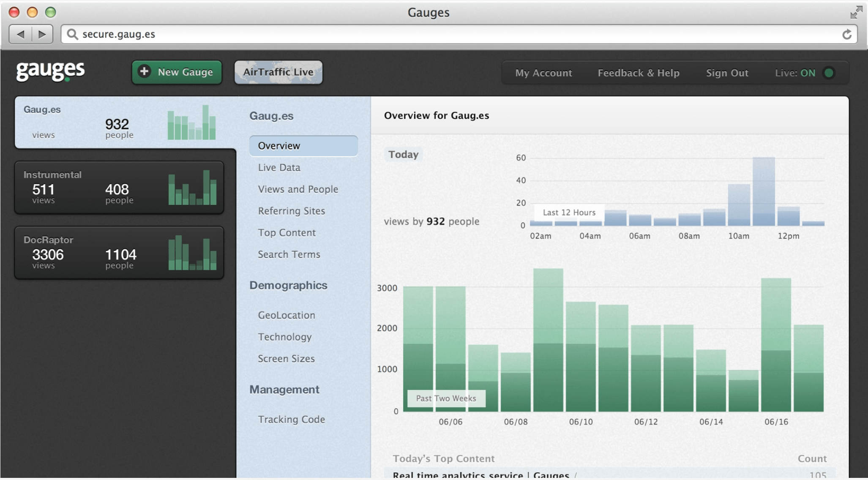
Task: Open GeoLocation demographics view
Action: (287, 315)
